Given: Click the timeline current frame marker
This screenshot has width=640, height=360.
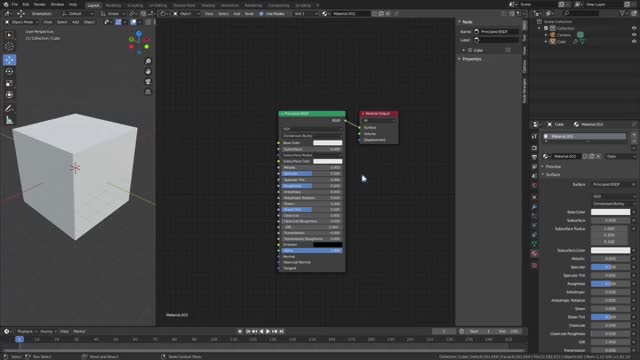Looking at the screenshot, I should click(x=19, y=339).
